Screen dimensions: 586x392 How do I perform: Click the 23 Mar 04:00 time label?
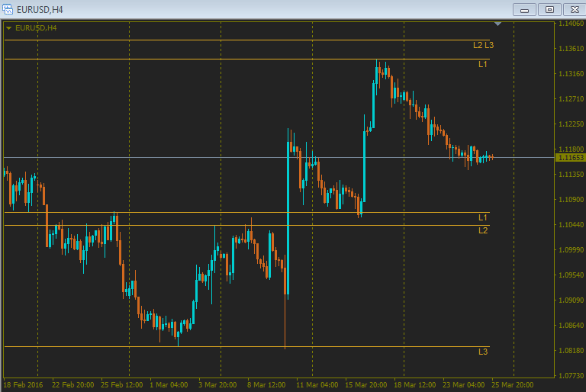464,385
